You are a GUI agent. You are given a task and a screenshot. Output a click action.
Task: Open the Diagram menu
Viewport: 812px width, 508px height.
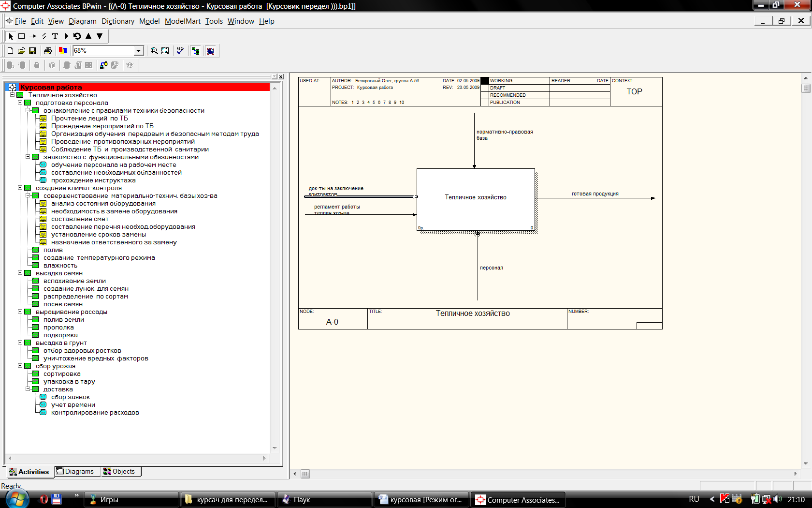tap(82, 21)
